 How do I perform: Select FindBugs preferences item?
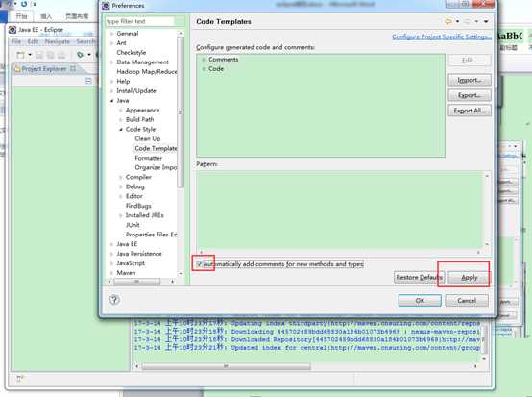tap(138, 206)
